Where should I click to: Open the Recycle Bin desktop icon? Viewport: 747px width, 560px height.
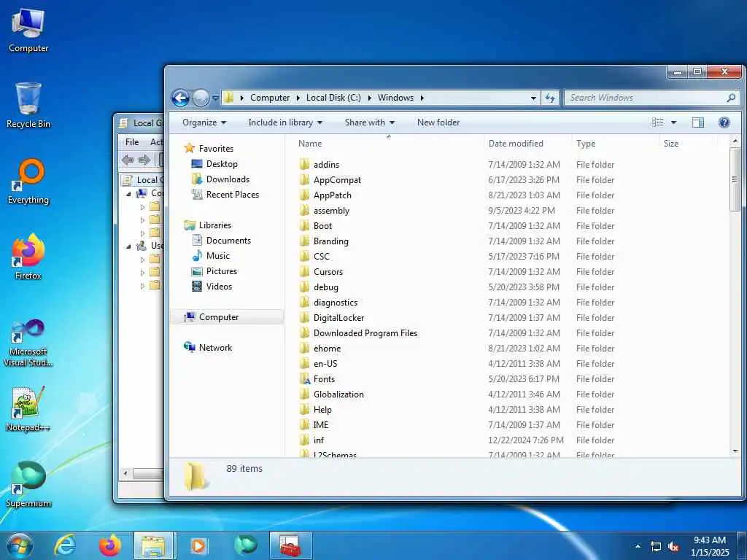(28, 105)
